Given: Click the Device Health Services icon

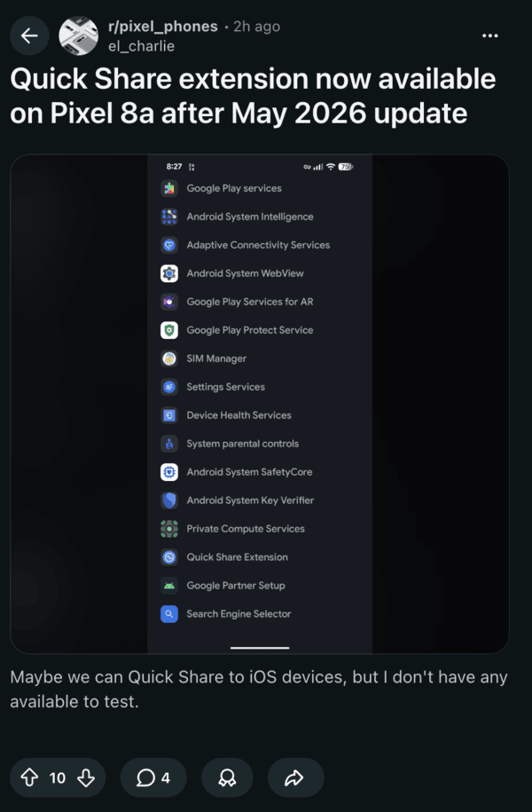Looking at the screenshot, I should click(169, 415).
